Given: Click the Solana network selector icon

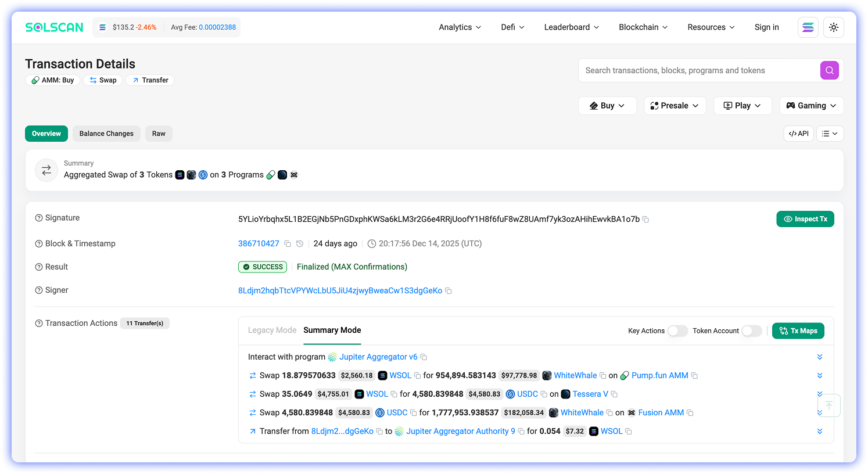Looking at the screenshot, I should (808, 27).
